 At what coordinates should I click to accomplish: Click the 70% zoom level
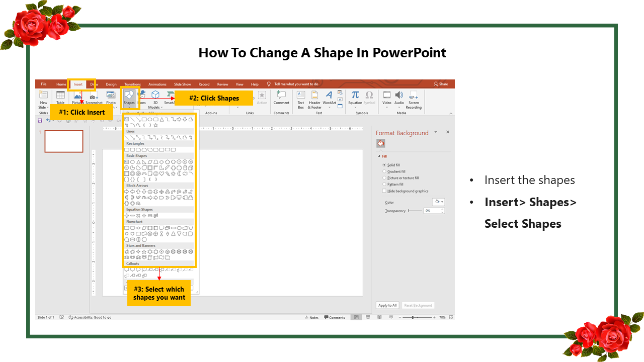coord(443,317)
